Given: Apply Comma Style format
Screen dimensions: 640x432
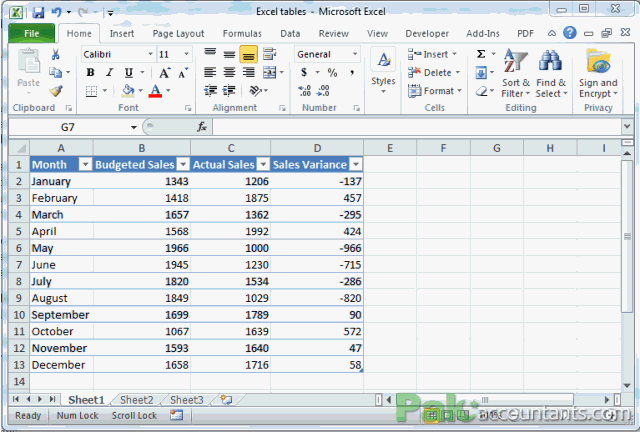Looking at the screenshot, I should 351,73.
